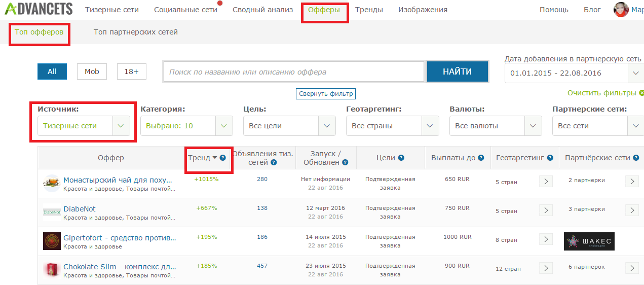Open the Помощь link
Screen dimensions: 644x285
[554, 10]
